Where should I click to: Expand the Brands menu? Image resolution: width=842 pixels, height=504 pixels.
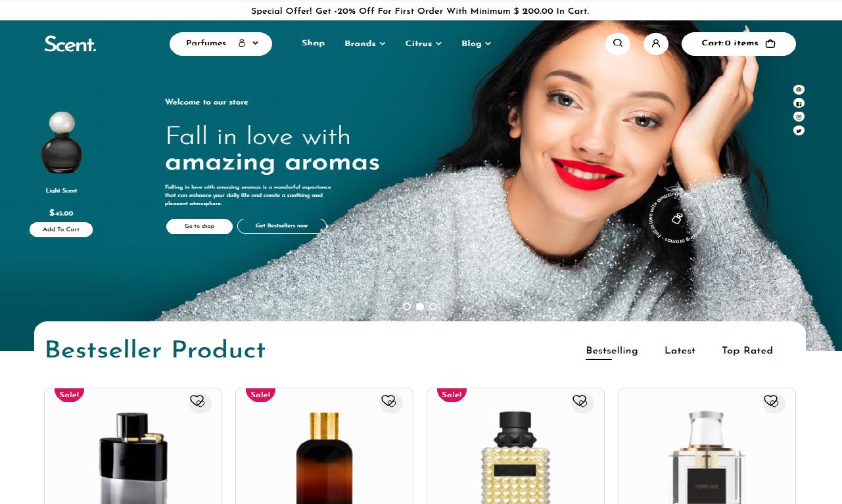tap(365, 43)
